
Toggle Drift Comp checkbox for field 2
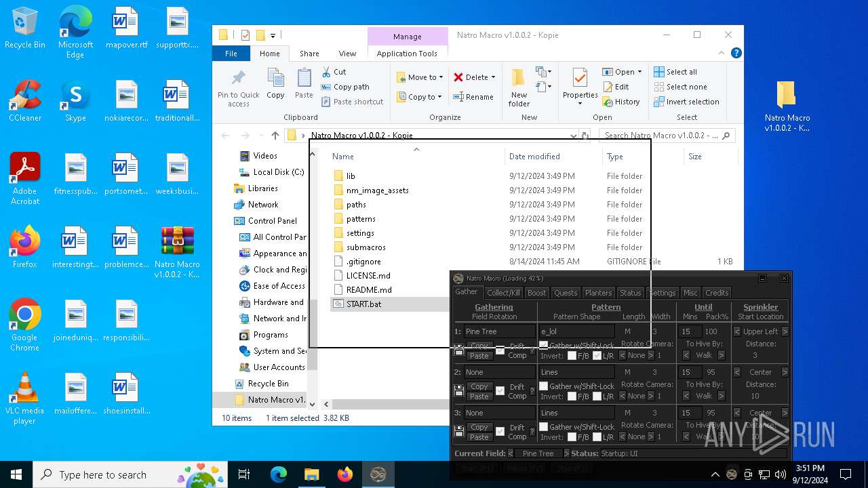click(500, 391)
